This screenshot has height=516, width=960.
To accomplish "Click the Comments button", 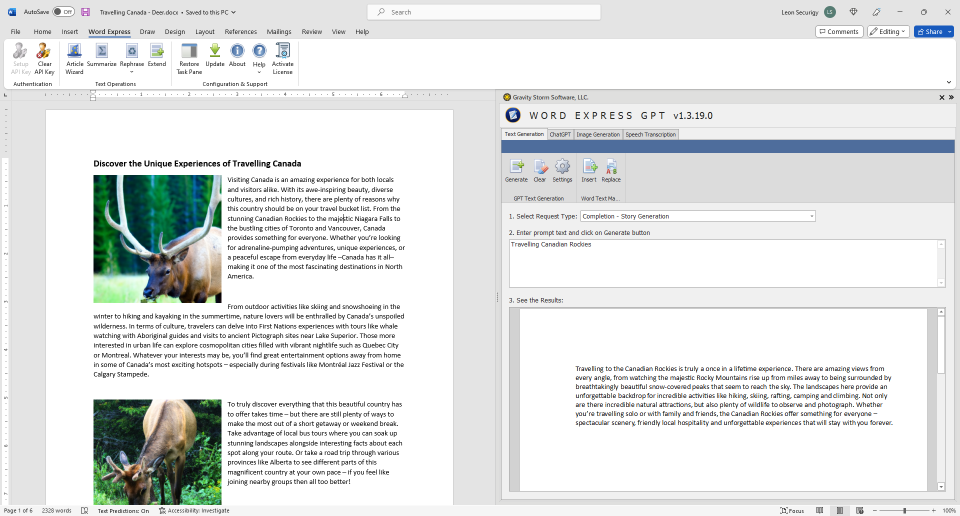I will click(839, 31).
